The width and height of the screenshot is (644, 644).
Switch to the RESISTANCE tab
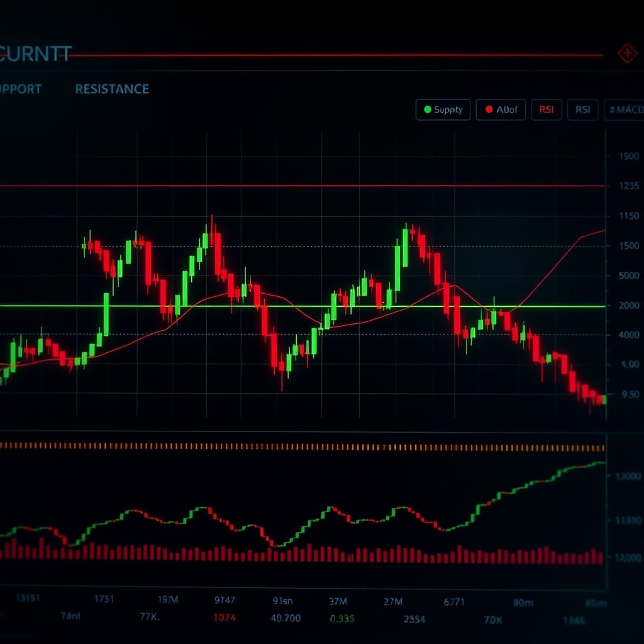coord(112,89)
